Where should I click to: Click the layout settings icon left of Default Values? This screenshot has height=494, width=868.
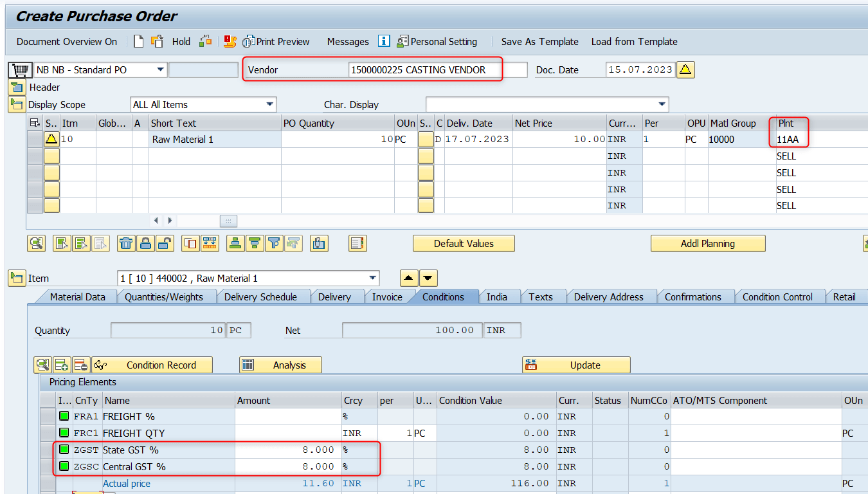tap(358, 243)
